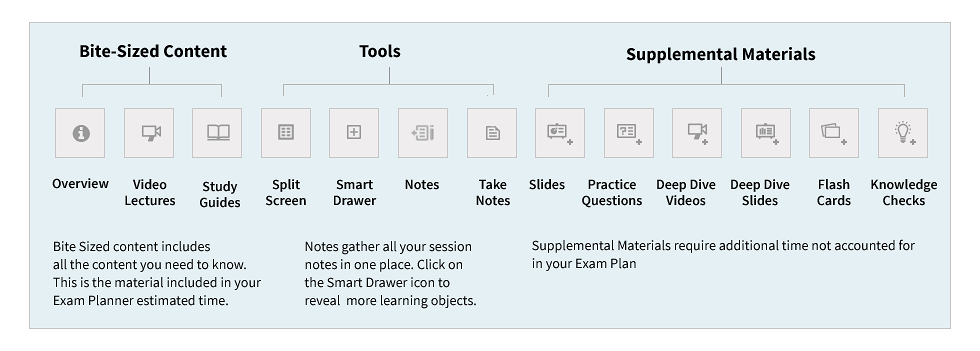Select the Take Notes document icon
The height and width of the screenshot is (351, 980).
point(492,133)
